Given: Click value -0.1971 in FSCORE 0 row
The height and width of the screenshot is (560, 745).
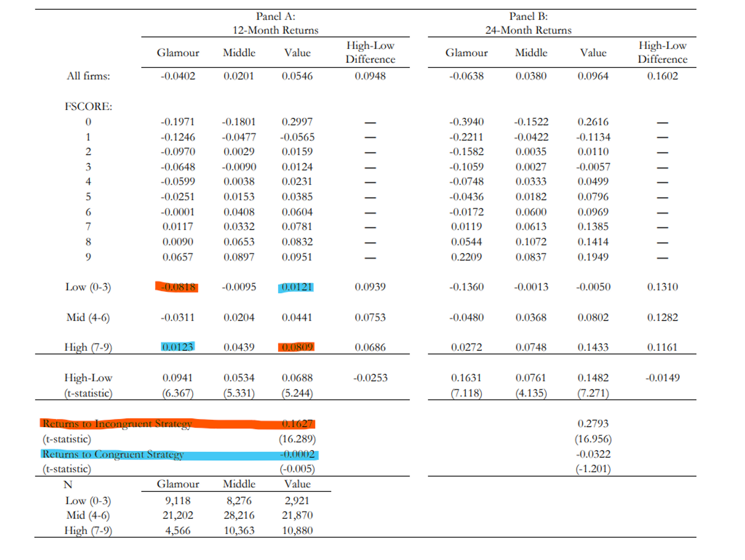Looking at the screenshot, I should pos(178,122).
